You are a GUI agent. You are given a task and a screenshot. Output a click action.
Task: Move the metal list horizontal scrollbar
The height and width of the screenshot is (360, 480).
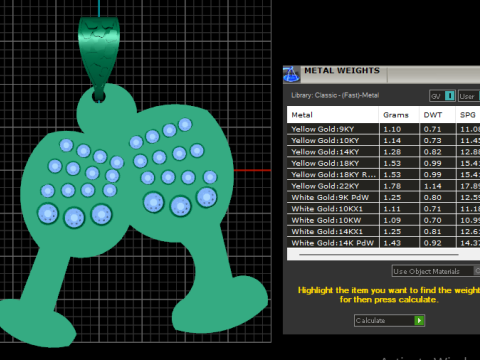(379, 255)
